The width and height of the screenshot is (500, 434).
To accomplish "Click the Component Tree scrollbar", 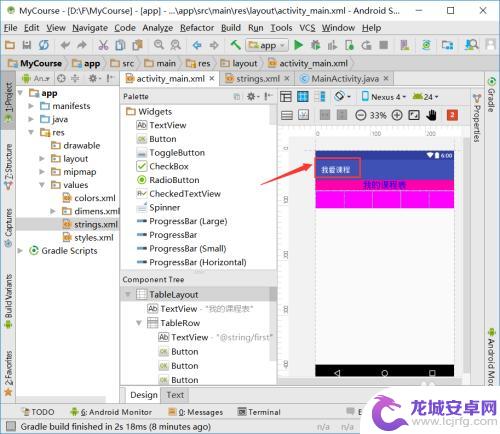I will tap(273, 323).
